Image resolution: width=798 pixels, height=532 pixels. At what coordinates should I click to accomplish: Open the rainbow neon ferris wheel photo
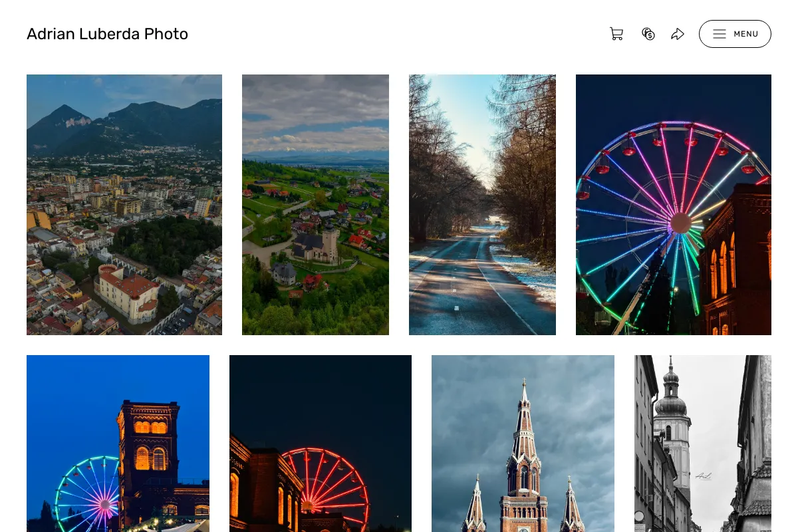click(674, 205)
